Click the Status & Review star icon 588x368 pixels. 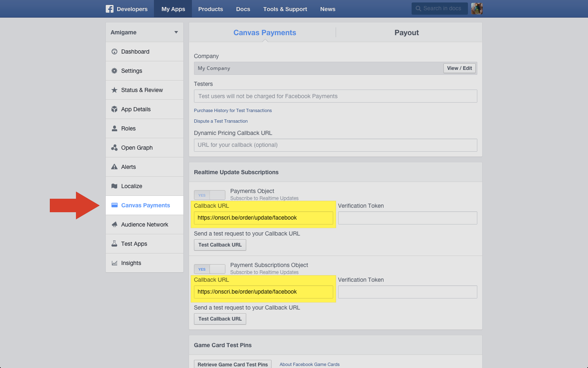[x=114, y=90]
